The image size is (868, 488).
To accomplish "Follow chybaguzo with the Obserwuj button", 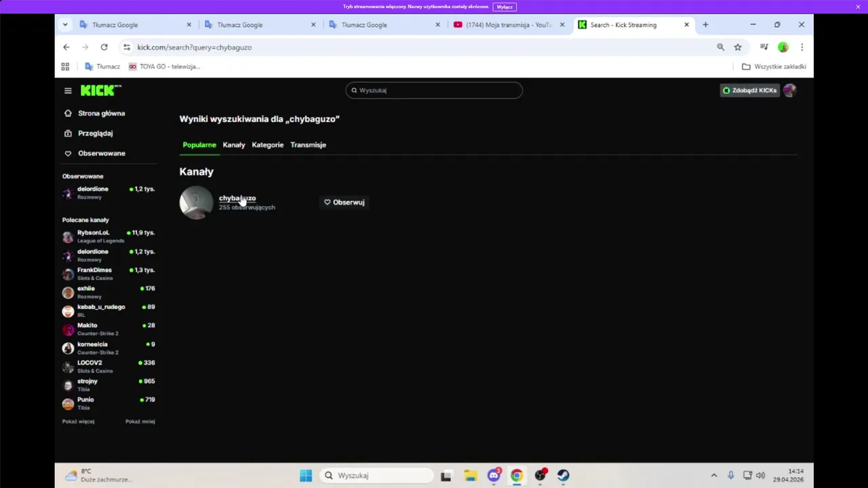I will pos(344,202).
